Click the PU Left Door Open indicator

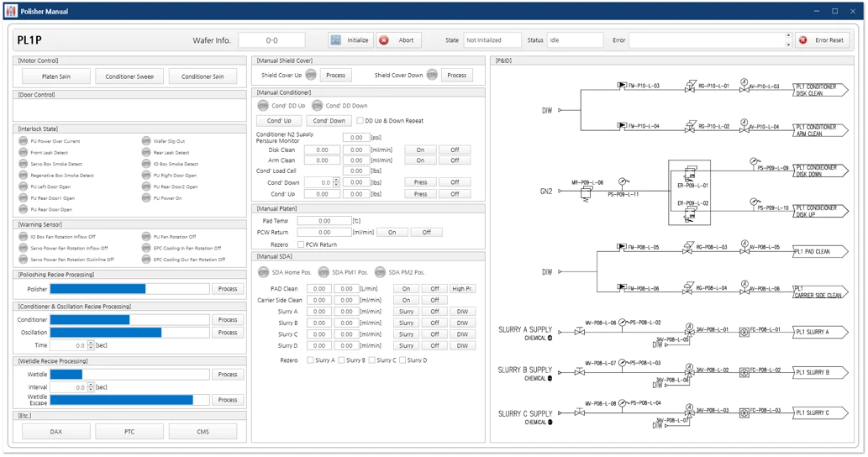(x=24, y=186)
